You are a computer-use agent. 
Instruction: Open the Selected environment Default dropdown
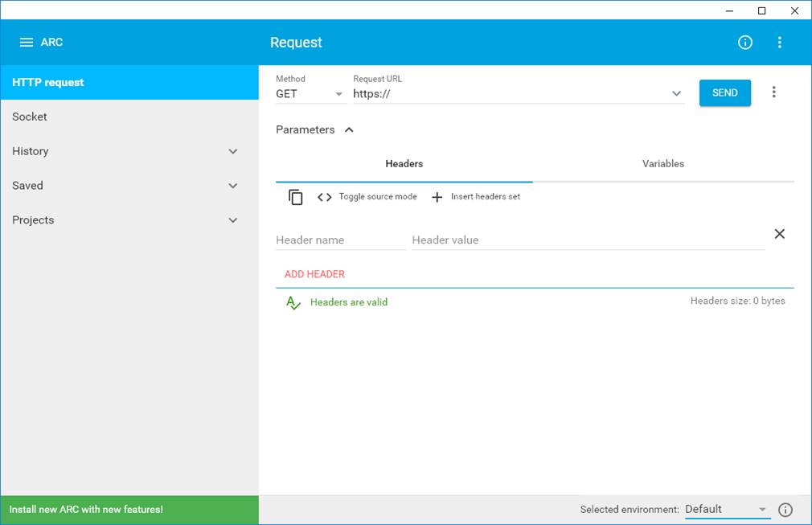(x=726, y=510)
